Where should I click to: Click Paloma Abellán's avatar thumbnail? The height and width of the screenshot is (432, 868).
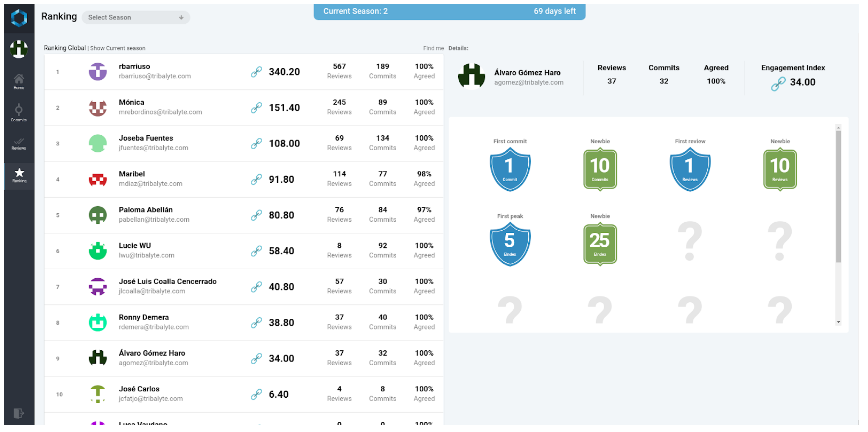[x=97, y=215]
